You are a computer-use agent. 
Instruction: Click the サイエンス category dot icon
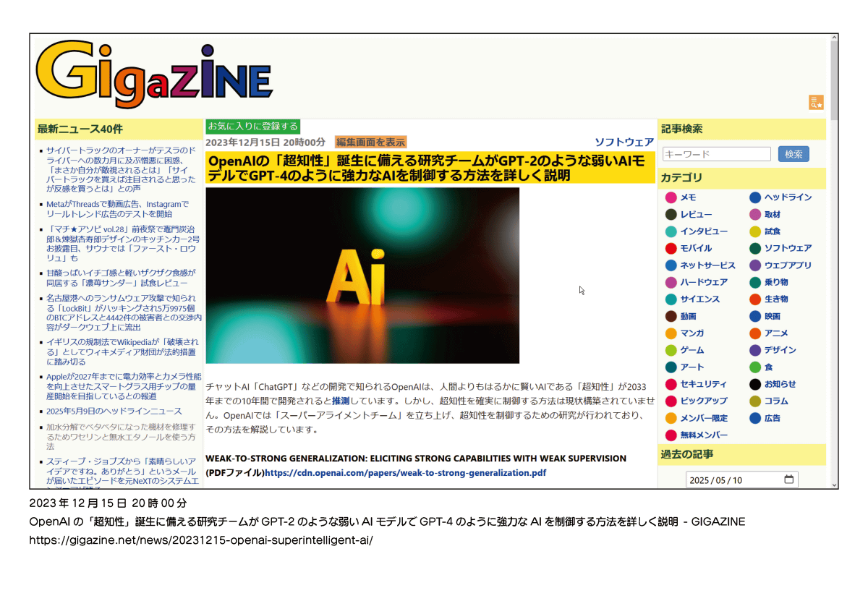(671, 299)
